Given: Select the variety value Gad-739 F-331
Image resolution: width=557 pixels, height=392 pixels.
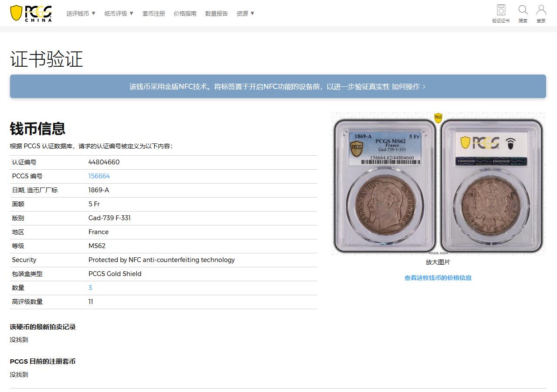Looking at the screenshot, I should [109, 218].
